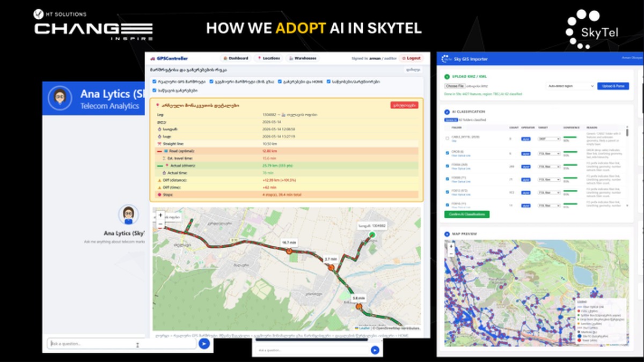Open the Warehouses tab in GPSController
This screenshot has height=362, width=644.
pos(302,58)
